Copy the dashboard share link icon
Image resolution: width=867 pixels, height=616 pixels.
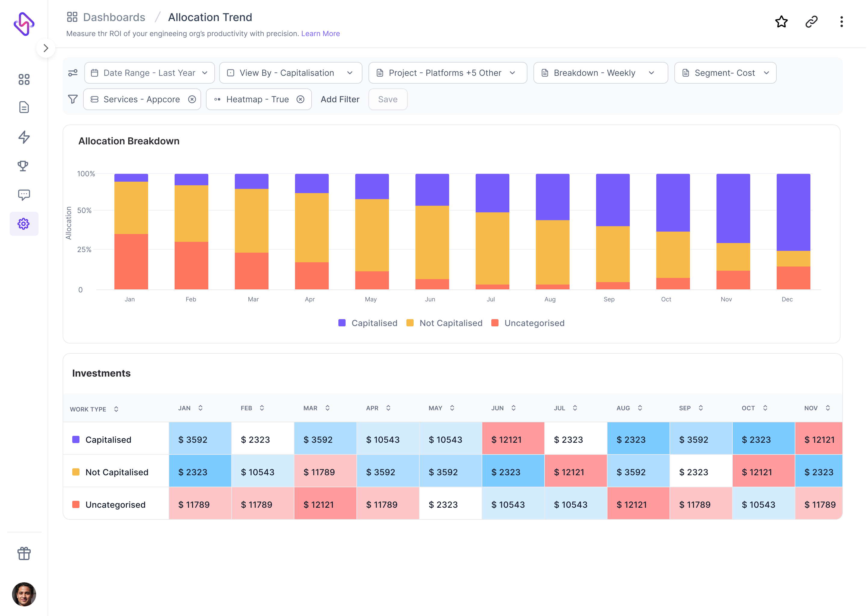tap(812, 22)
